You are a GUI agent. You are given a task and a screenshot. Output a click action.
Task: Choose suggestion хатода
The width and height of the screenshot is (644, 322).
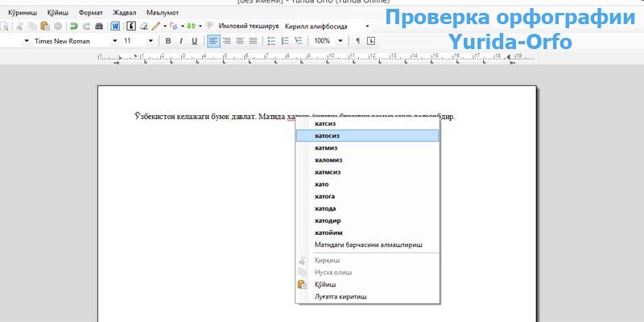tap(368, 208)
